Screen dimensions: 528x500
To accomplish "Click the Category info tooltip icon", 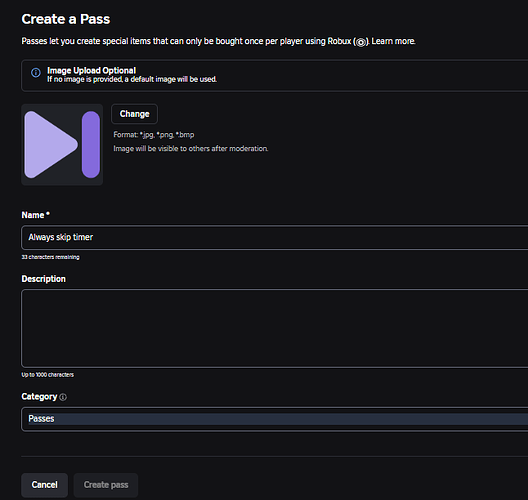I will pyautogui.click(x=63, y=397).
